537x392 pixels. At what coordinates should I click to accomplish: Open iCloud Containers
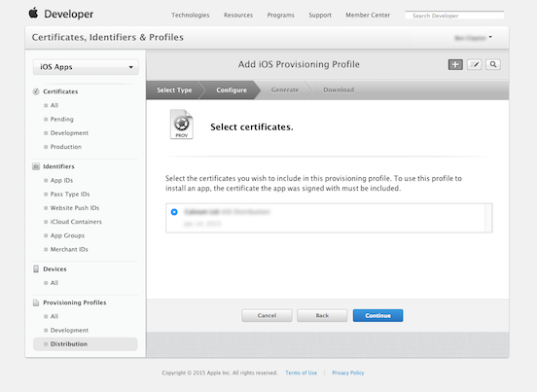[x=76, y=222]
